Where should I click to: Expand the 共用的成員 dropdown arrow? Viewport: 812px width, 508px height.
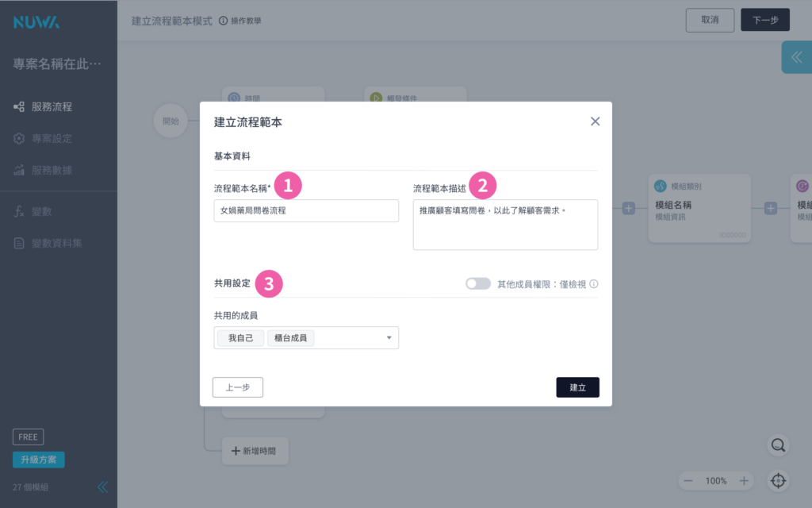click(x=389, y=338)
